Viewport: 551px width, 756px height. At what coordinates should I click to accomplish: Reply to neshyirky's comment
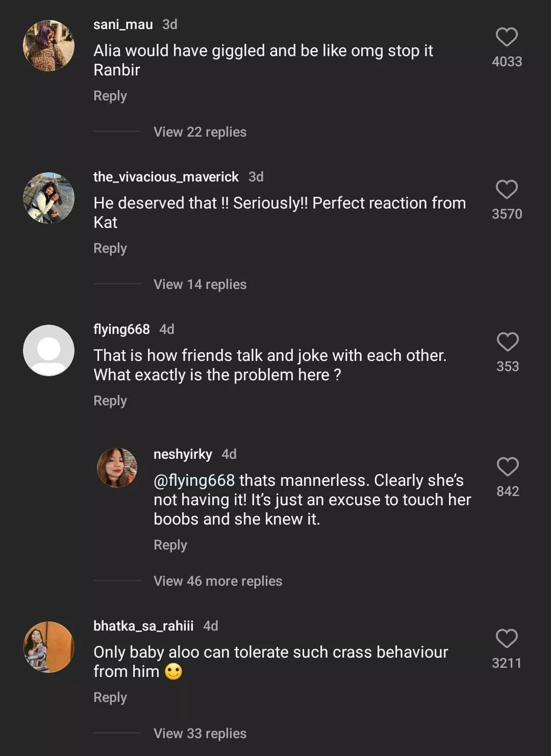click(170, 545)
